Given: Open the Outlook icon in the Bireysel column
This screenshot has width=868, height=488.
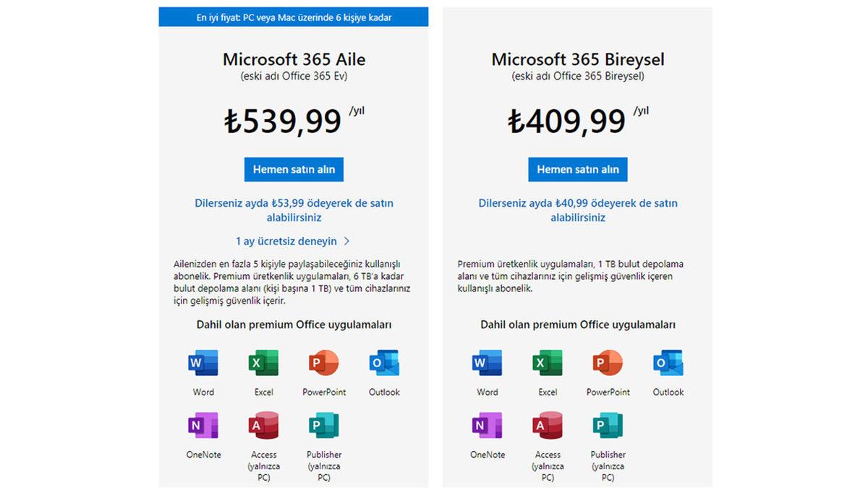Looking at the screenshot, I should [x=667, y=364].
